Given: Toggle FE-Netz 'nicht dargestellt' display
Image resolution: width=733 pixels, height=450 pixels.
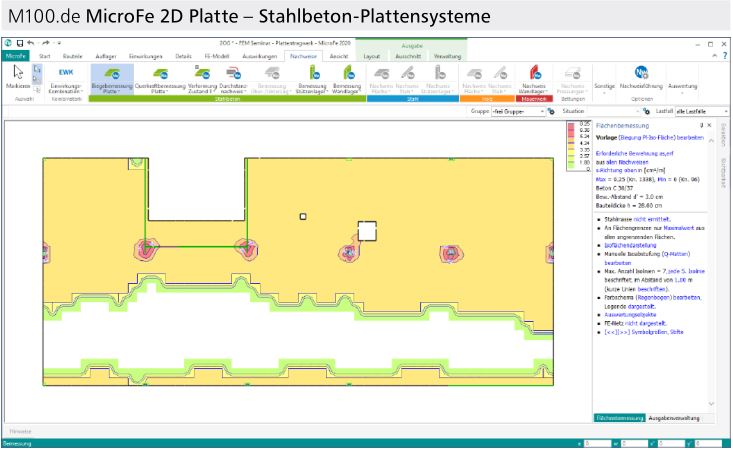Looking at the screenshot, I should tap(645, 323).
